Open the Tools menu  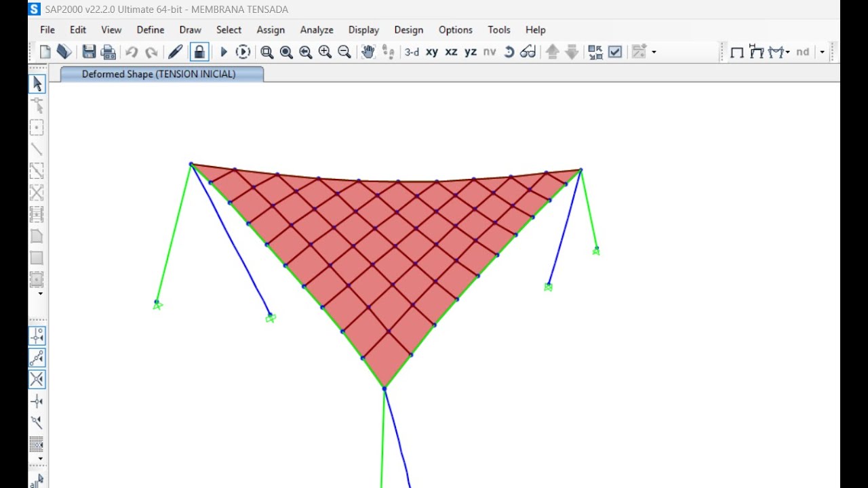coord(499,30)
